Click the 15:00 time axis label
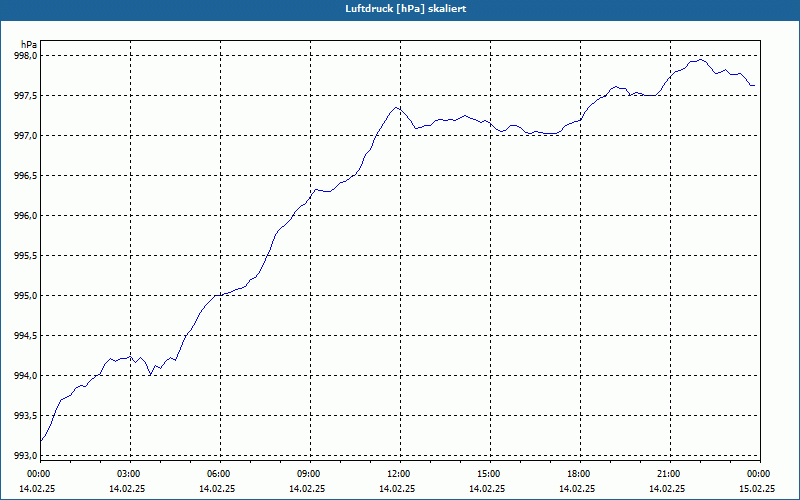Image resolution: width=800 pixels, height=500 pixels. pos(490,474)
